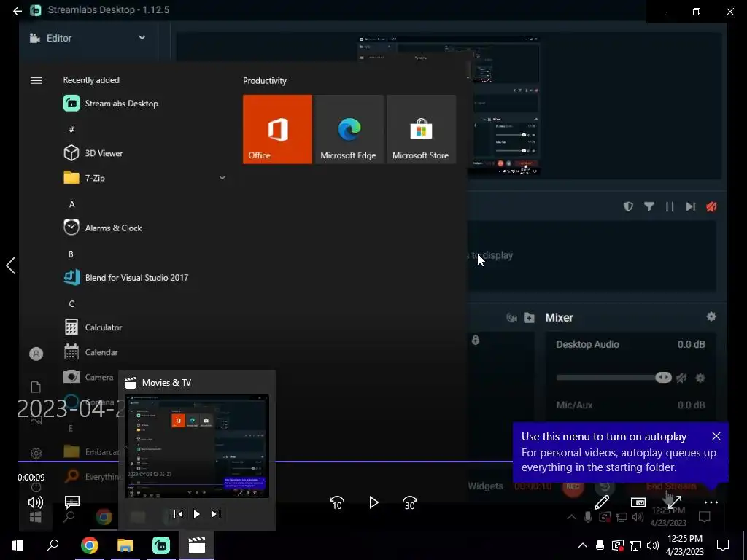Open the 12:25 PM clock and calendar

pyautogui.click(x=684, y=545)
